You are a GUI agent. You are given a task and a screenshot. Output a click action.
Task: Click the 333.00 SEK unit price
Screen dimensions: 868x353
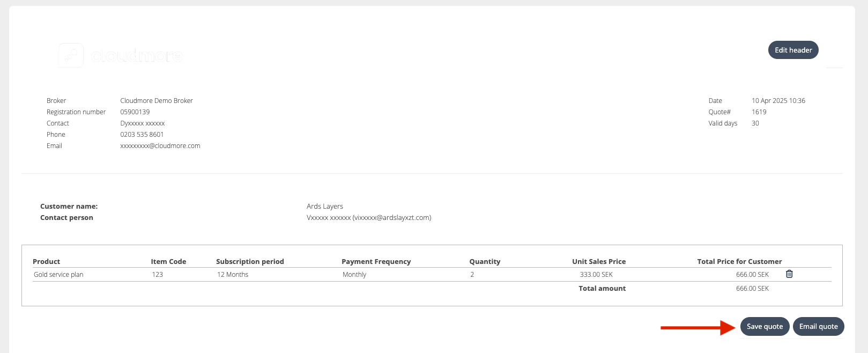596,275
